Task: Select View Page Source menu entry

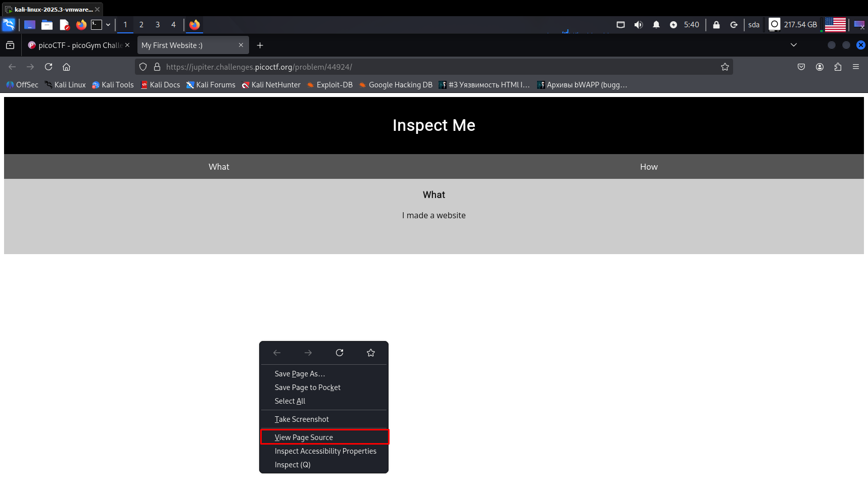Action: pyautogui.click(x=304, y=437)
